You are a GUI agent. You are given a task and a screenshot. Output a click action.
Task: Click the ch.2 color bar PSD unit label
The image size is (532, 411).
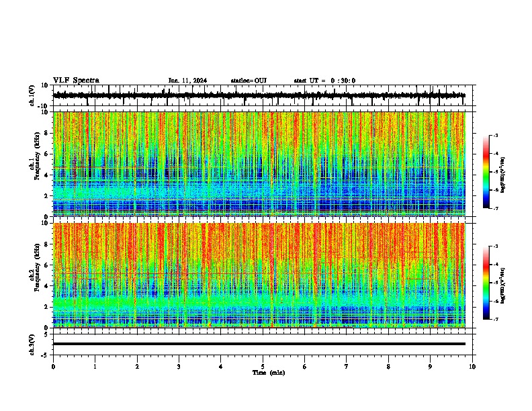pos(502,286)
